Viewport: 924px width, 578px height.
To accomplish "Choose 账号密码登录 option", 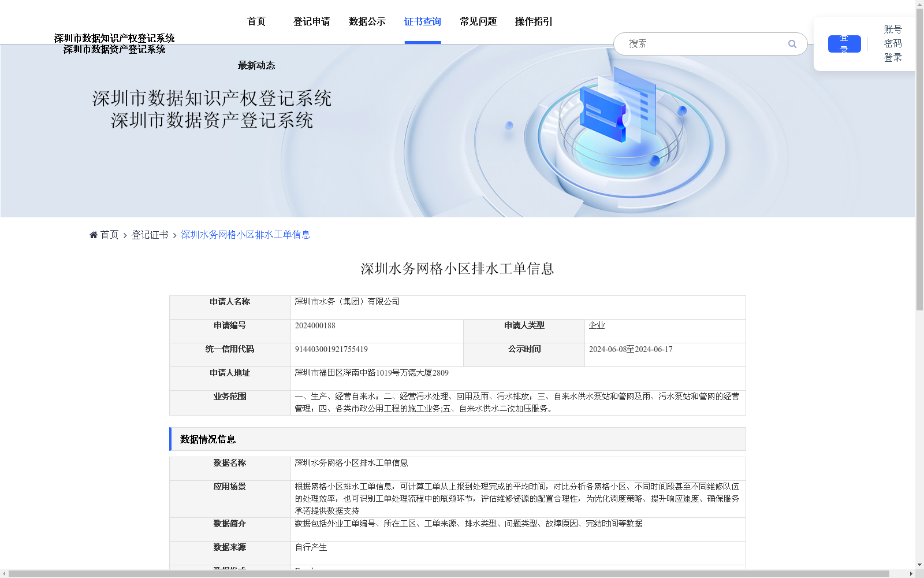I will 893,43.
